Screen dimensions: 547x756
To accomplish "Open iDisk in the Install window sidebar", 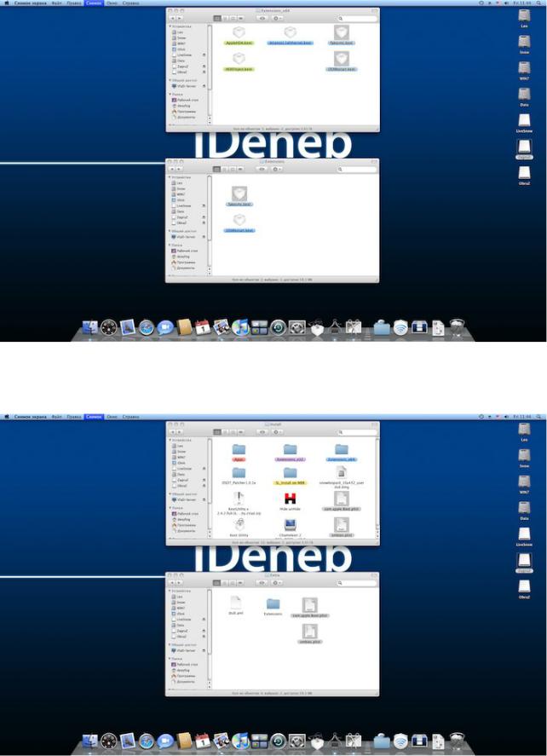I will pyautogui.click(x=180, y=463).
